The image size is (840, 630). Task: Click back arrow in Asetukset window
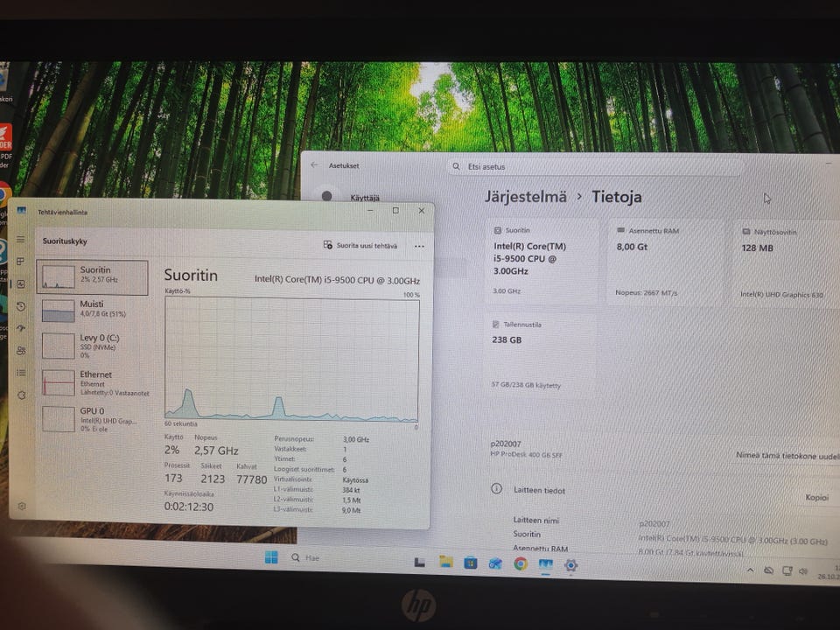(314, 165)
